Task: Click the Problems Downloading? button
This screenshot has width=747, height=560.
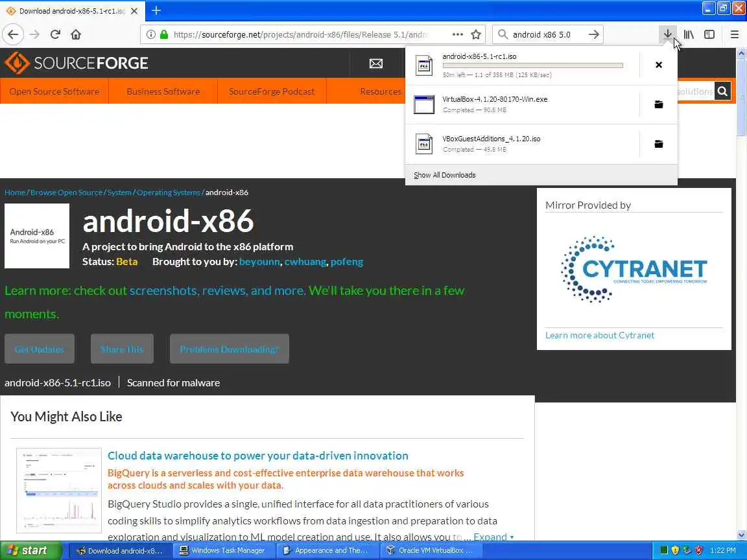Action: (229, 349)
